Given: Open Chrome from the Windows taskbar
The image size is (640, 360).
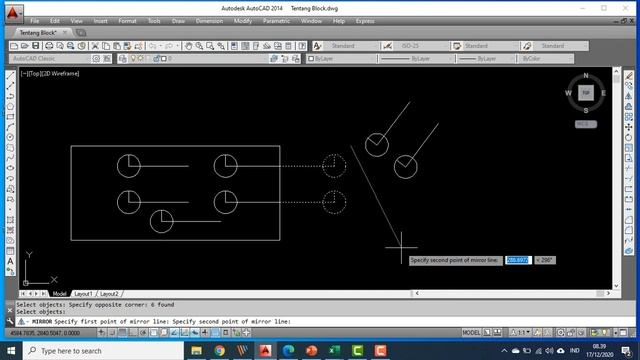Looking at the screenshot, I should click(x=220, y=351).
